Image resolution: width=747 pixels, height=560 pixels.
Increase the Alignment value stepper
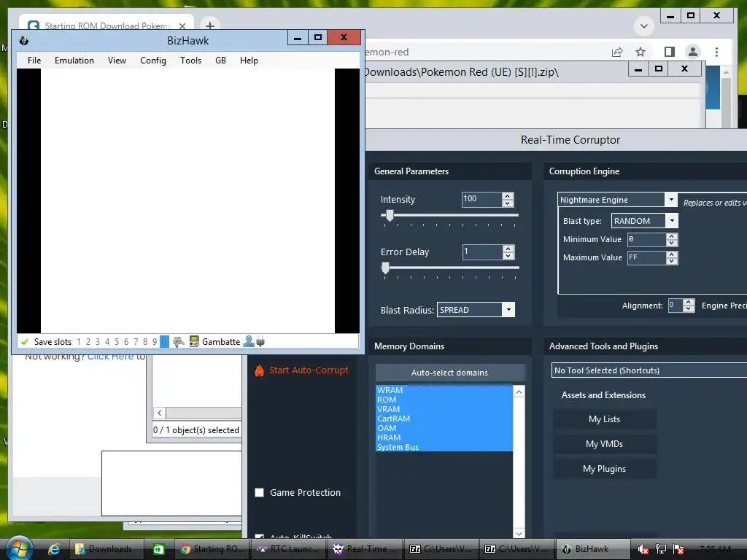[688, 303]
